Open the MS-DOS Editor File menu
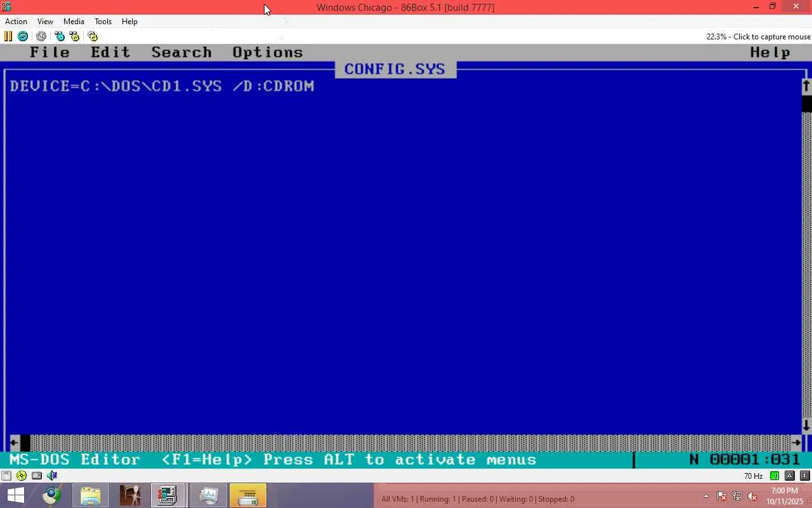This screenshot has height=508, width=812. tap(49, 53)
